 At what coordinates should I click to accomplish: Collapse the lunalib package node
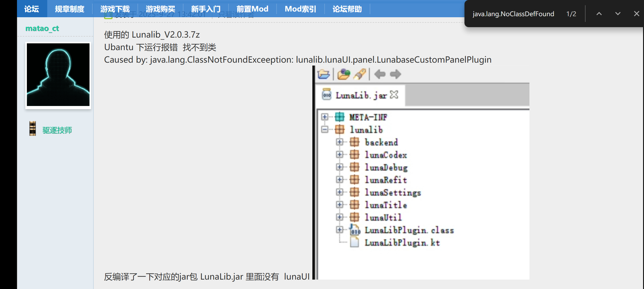click(x=324, y=129)
